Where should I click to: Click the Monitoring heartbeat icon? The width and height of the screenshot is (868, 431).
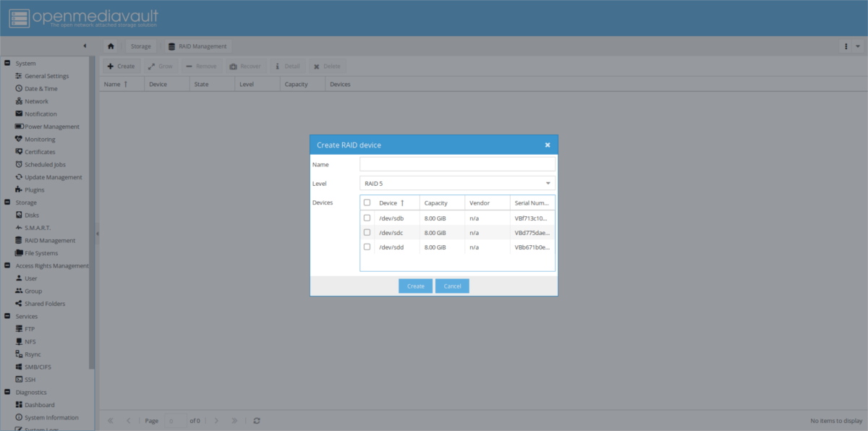[19, 139]
